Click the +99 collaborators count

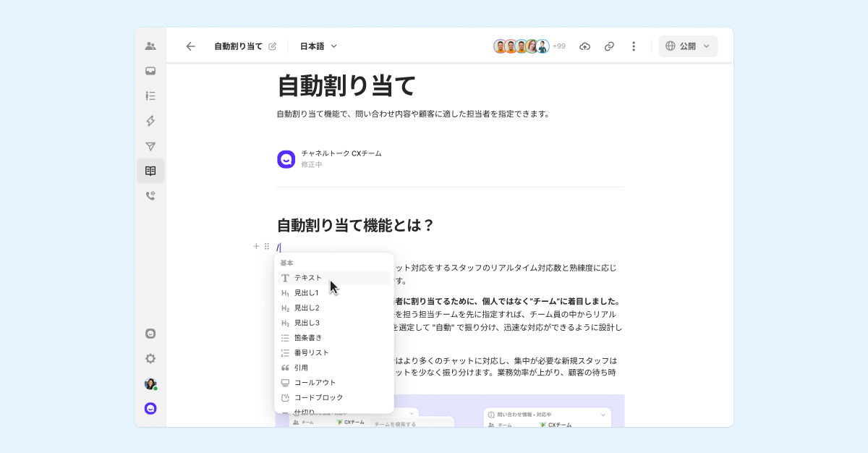click(x=559, y=46)
